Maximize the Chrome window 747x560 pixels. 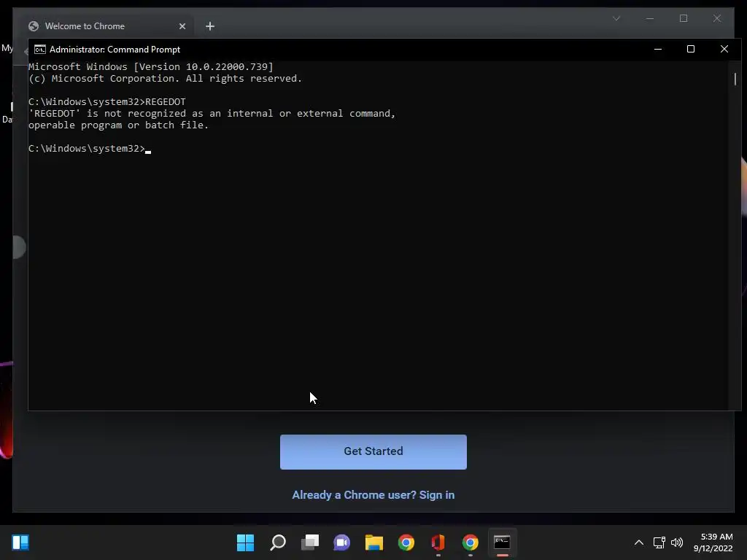click(684, 18)
